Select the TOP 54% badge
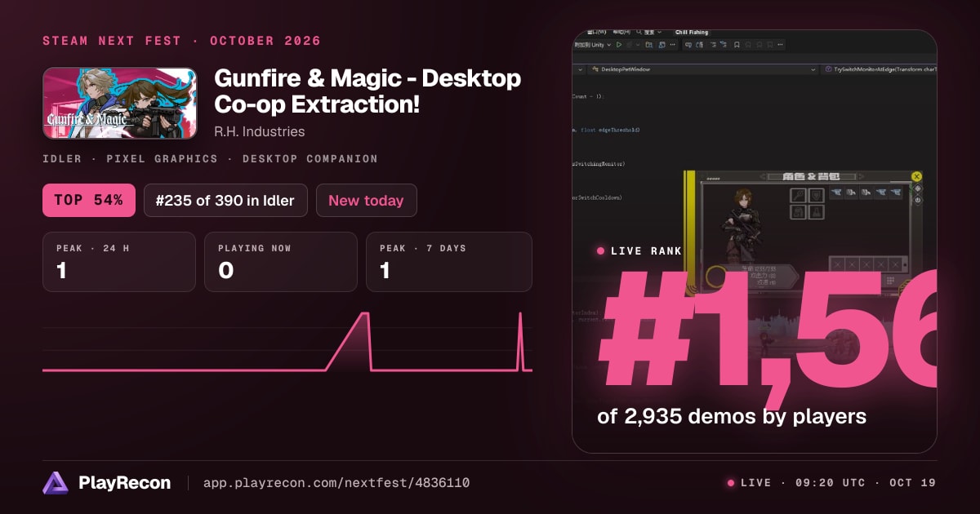 coord(88,200)
